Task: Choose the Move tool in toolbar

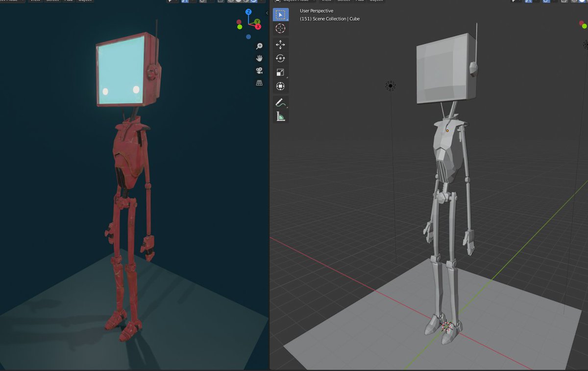Action: pos(280,45)
